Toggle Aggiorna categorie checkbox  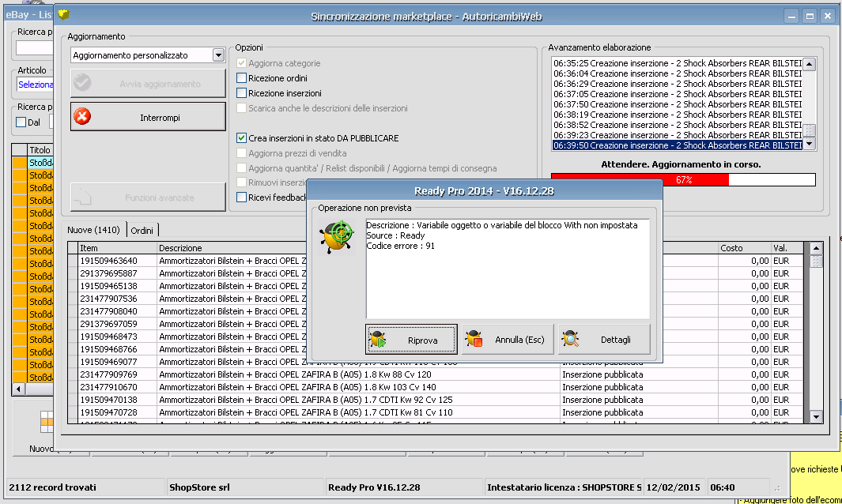[x=242, y=62]
